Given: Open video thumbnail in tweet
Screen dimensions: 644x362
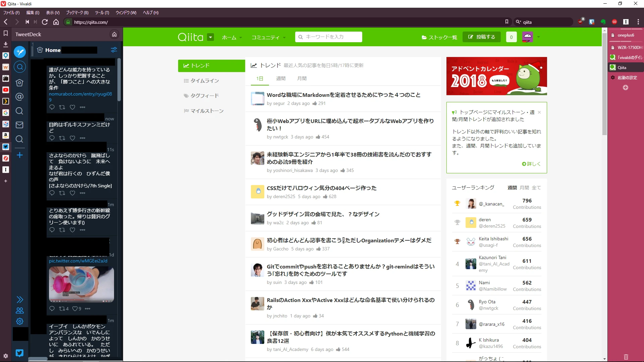Looking at the screenshot, I should (82, 285).
